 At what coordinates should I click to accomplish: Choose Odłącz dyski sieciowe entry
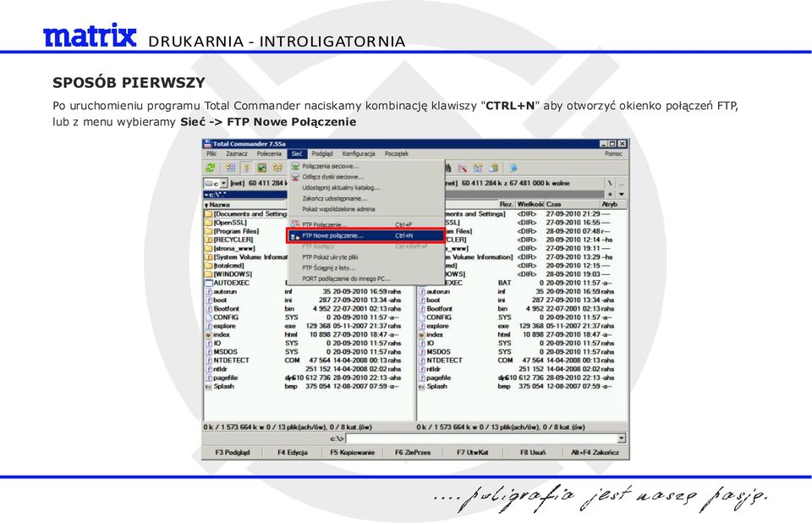tap(365, 177)
